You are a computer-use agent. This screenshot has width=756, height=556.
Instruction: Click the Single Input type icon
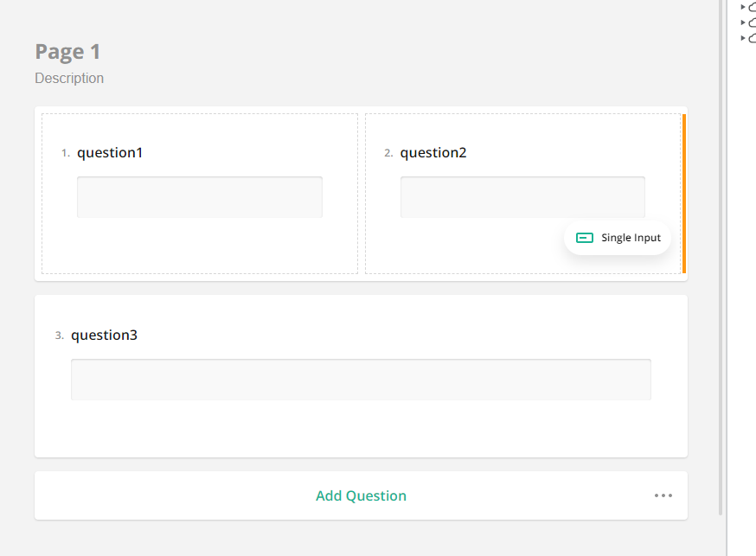585,237
